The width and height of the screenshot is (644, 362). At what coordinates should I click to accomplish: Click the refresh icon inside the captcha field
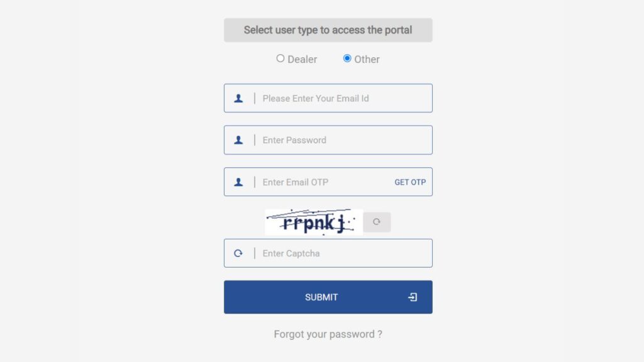[x=238, y=253]
